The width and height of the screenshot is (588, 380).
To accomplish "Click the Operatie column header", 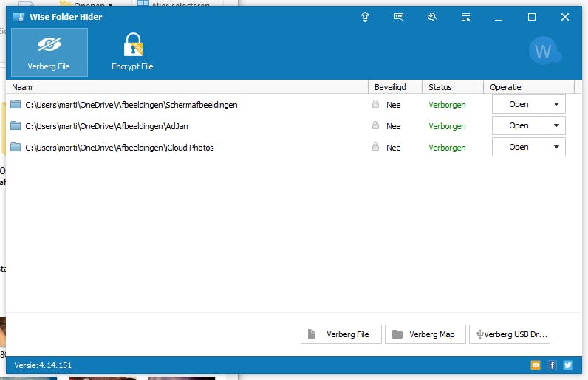I will [x=529, y=87].
